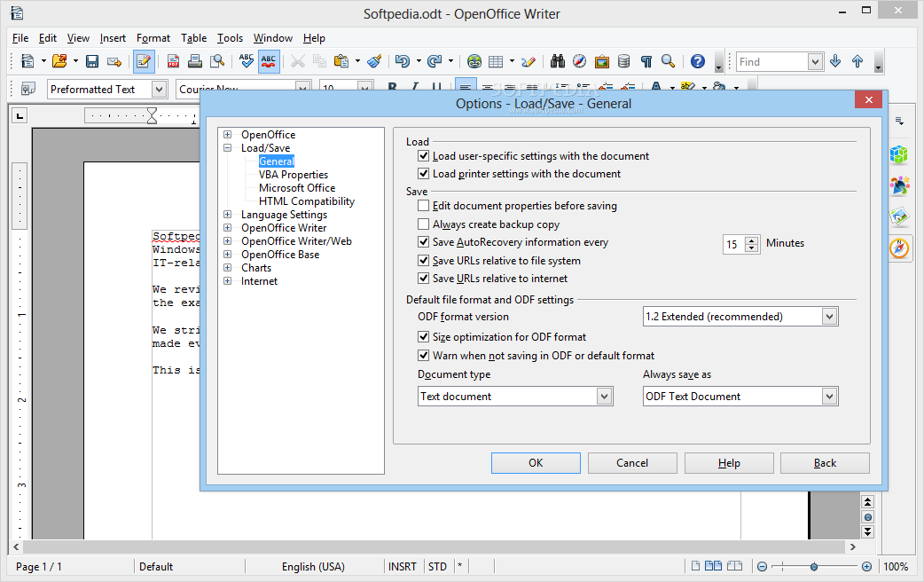Open Find & Replace binoculars icon
This screenshot has width=924, height=582.
pyautogui.click(x=558, y=61)
